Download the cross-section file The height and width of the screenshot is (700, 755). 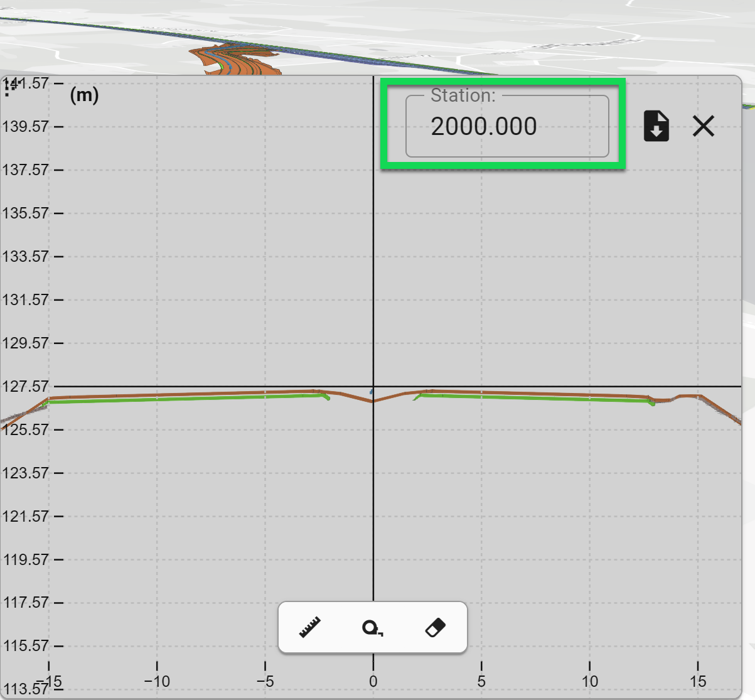[656, 126]
